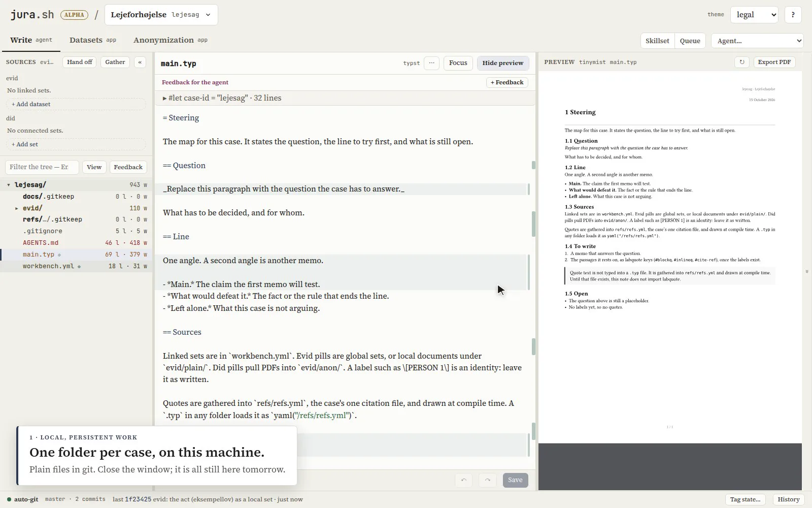Select AGENTS.md in the file tree
Viewport: 812px width, 508px height.
(x=76, y=243)
